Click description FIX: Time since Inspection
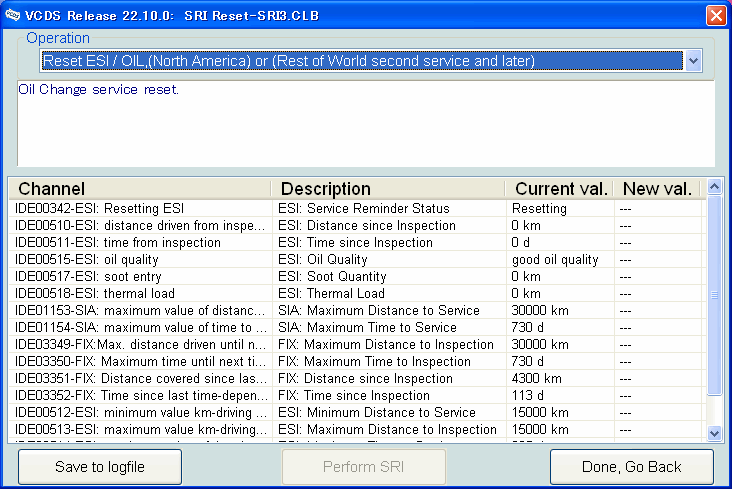Screen dimensions: 732x489 [353, 396]
